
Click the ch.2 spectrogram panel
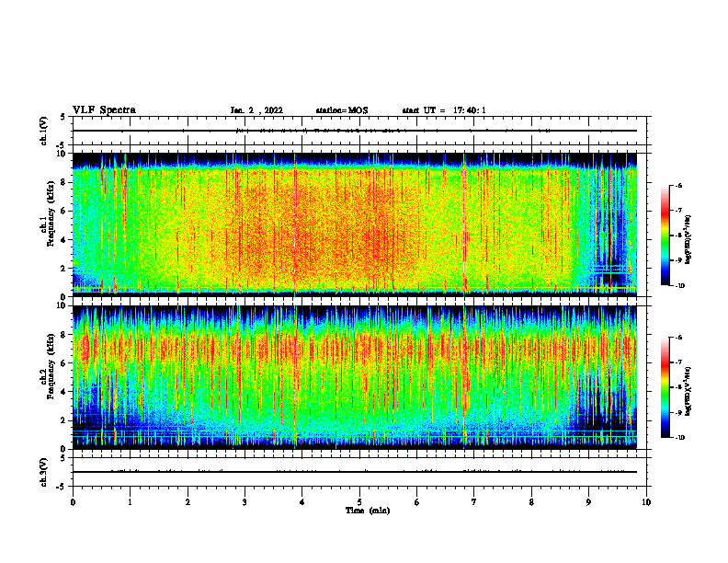coord(355,377)
